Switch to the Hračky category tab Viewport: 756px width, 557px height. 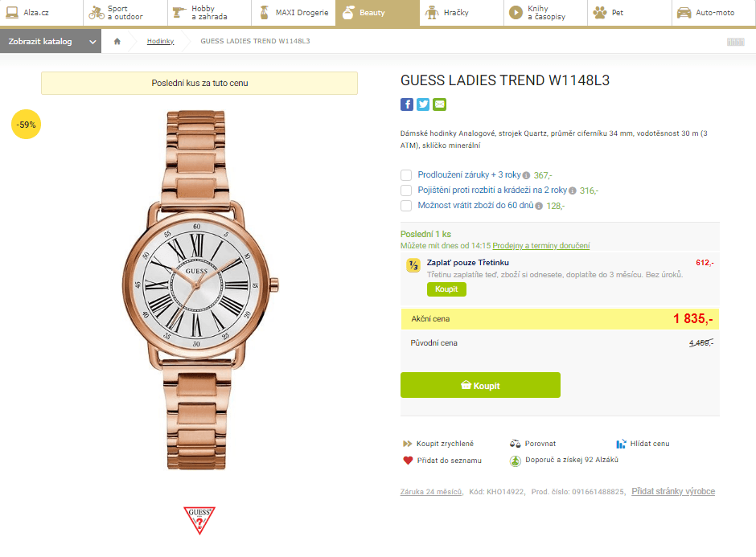[x=460, y=13]
